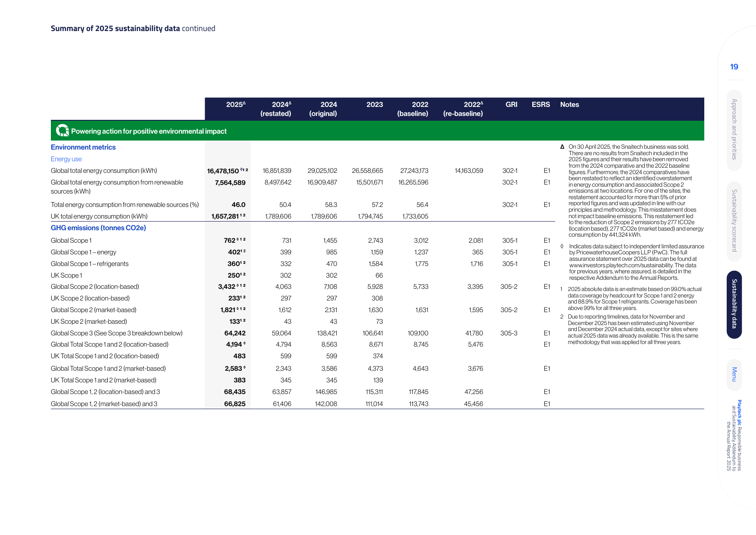Click the Global Scope 1 row label
Screen dimensions: 756x535
click(71, 241)
